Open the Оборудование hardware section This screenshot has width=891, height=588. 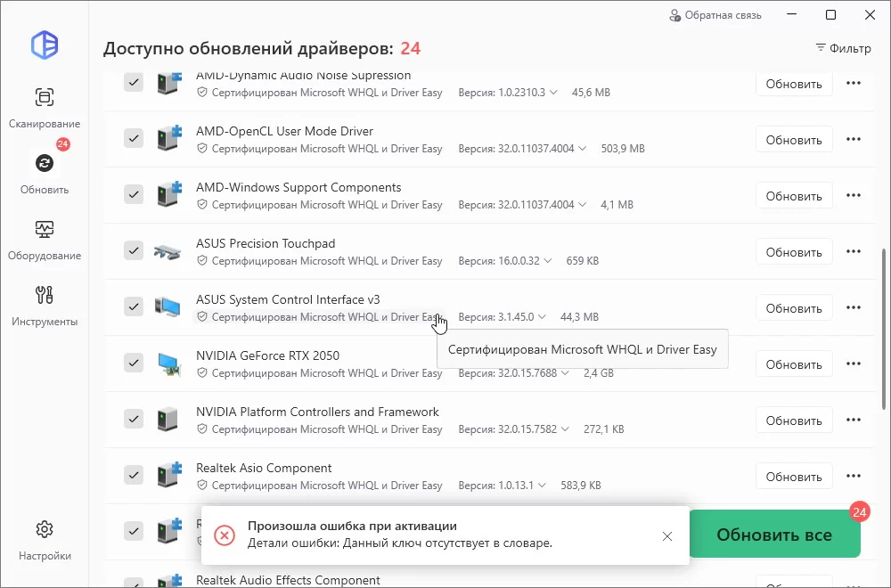(x=45, y=240)
